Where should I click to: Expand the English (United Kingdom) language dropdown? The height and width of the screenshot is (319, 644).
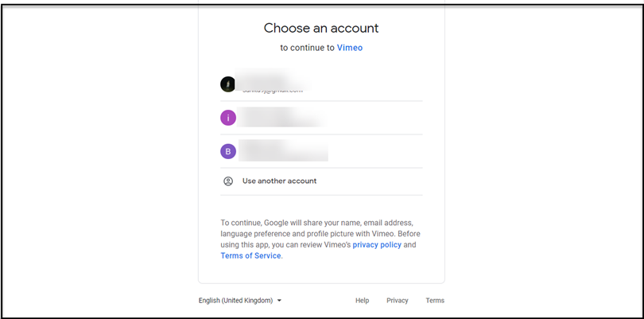coord(240,301)
